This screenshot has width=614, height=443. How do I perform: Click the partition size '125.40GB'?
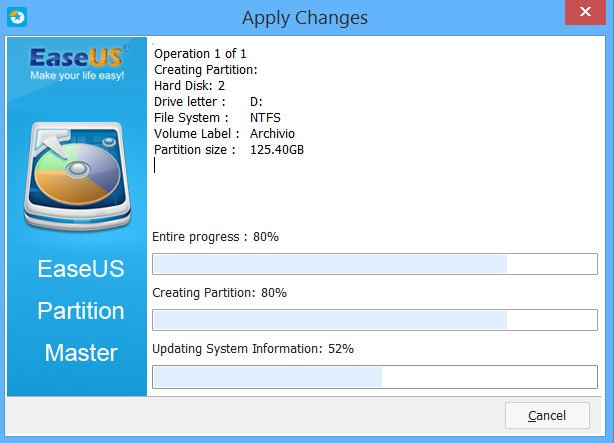(277, 150)
